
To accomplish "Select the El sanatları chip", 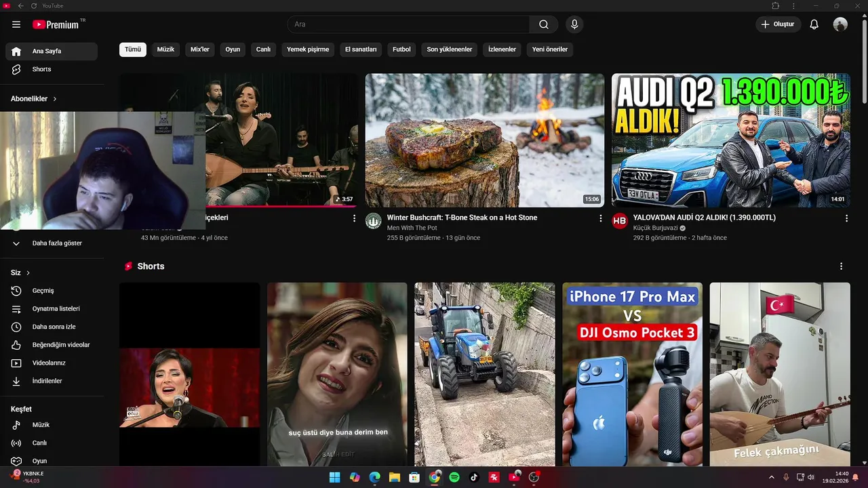I will click(361, 49).
